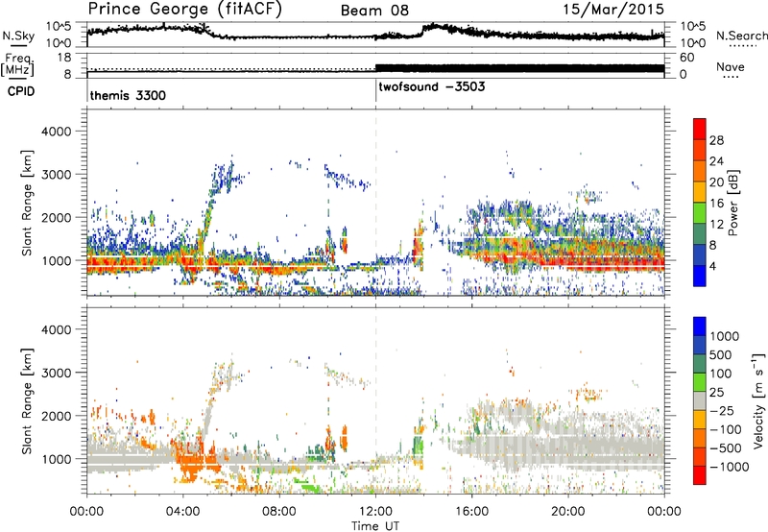The height and width of the screenshot is (532, 768).
Task: Click the "04:00" time tick label
Action: point(183,512)
